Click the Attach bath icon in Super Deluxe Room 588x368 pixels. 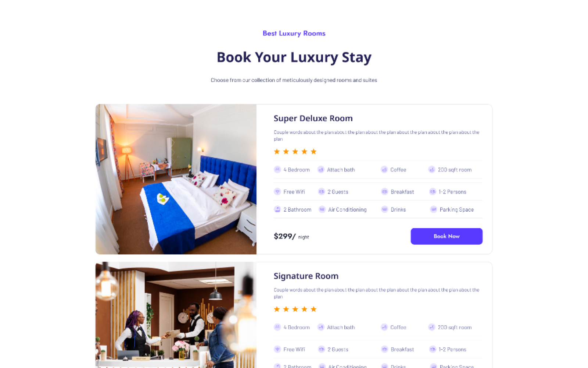(x=321, y=170)
